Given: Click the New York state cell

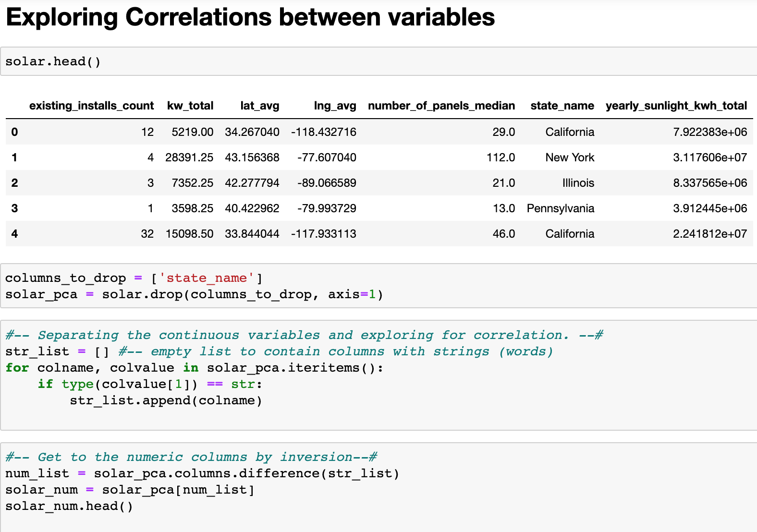Looking at the screenshot, I should 570,157.
